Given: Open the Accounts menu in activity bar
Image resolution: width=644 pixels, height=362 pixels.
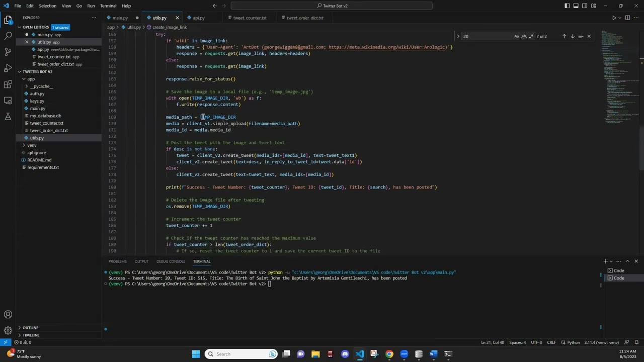Looking at the screenshot, I should 8,315.
